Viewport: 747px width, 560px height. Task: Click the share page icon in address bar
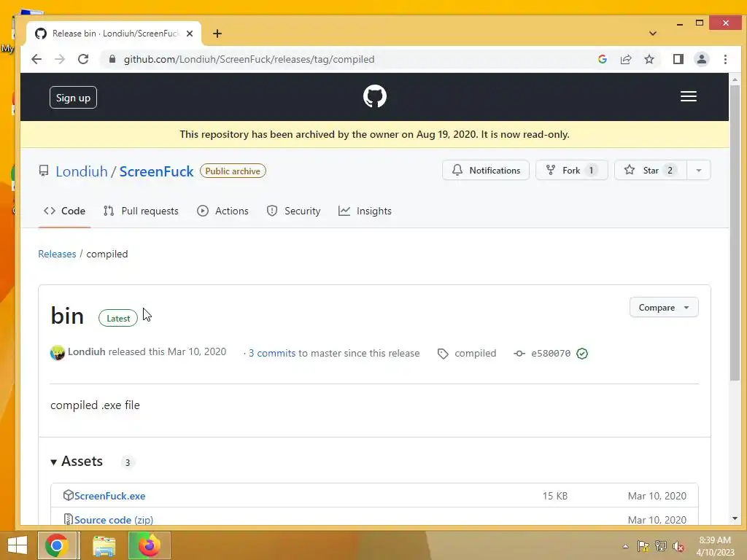625,59
